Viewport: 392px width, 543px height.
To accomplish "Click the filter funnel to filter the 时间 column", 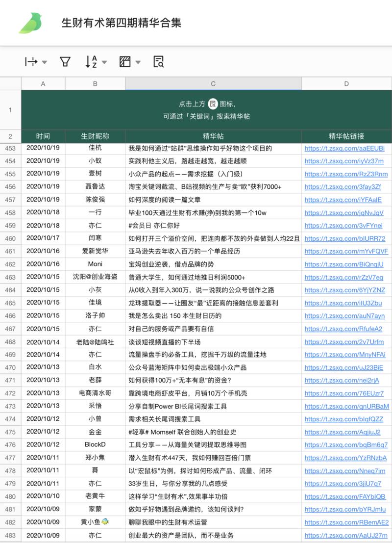I will pyautogui.click(x=64, y=62).
